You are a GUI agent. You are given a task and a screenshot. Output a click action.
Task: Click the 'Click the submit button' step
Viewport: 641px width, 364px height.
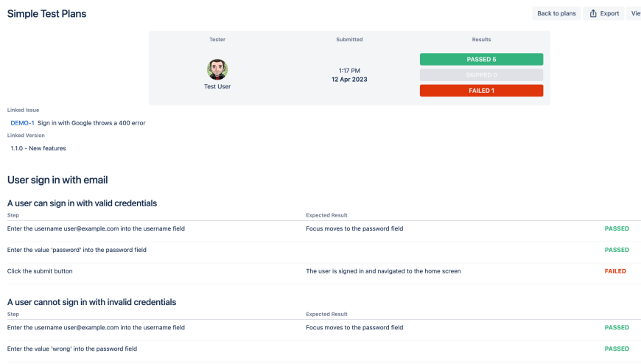pos(40,271)
